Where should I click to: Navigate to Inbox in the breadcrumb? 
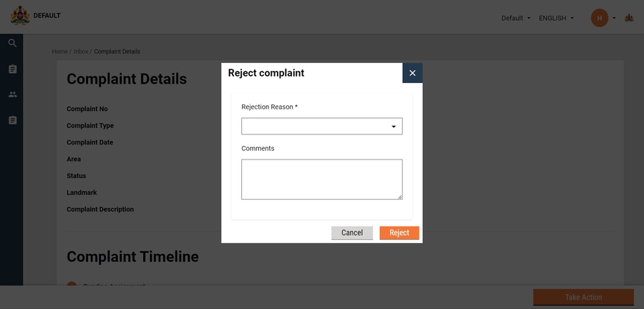coord(81,51)
